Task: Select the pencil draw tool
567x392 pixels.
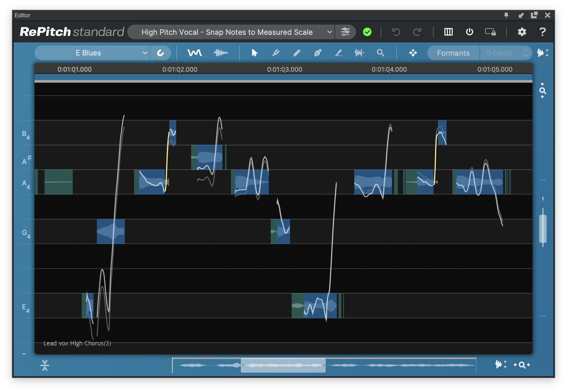Action: click(297, 53)
